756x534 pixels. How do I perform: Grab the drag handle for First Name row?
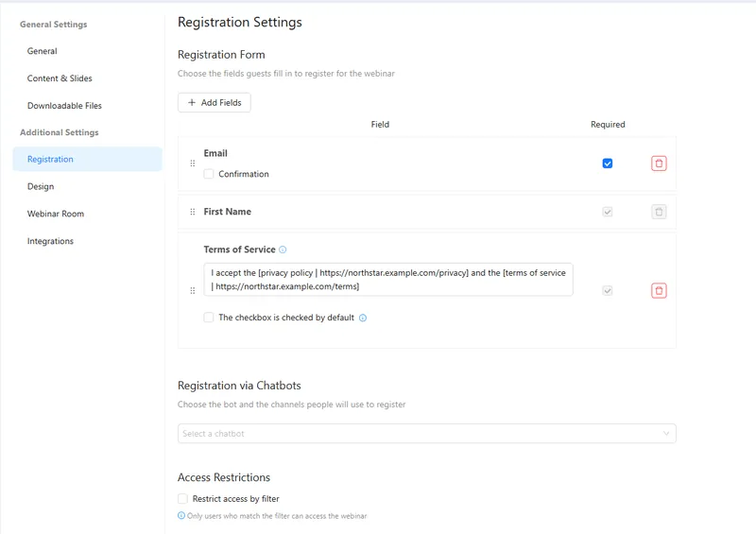tap(193, 212)
